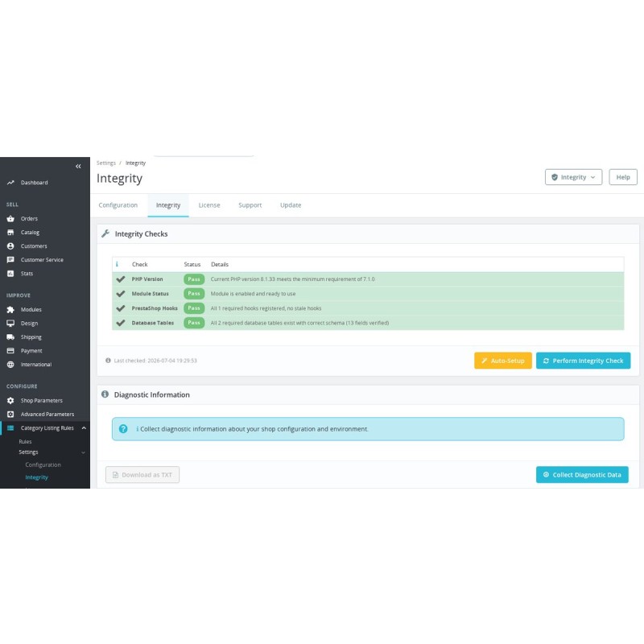Open Catalog in the sidebar
The width and height of the screenshot is (644, 644).
[30, 233]
